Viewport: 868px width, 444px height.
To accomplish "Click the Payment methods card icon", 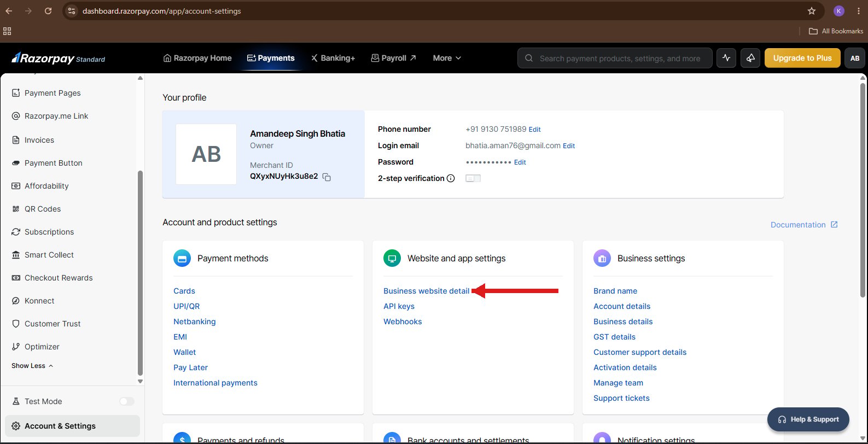I will [x=182, y=258].
